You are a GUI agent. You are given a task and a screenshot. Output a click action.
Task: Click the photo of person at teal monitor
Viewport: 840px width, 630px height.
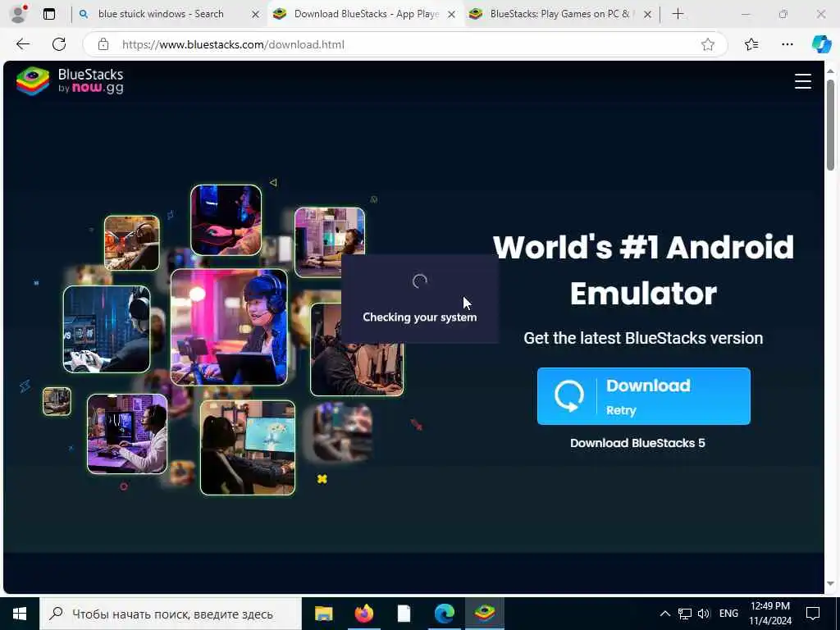tap(248, 448)
